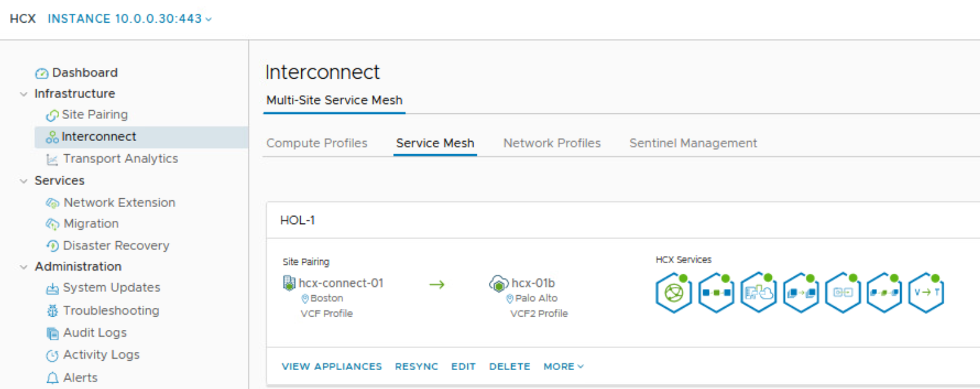Click the hcx-connect-01 source site icon

pos(289,283)
